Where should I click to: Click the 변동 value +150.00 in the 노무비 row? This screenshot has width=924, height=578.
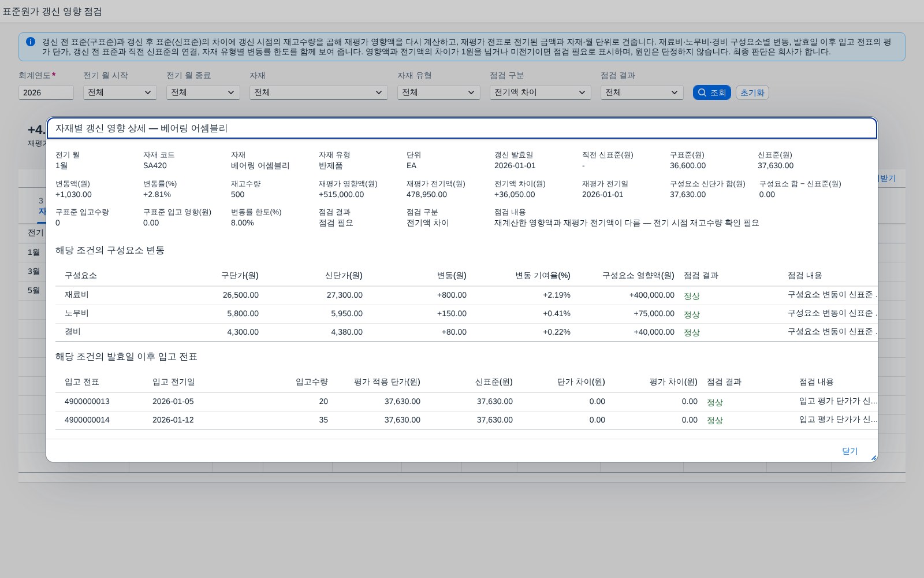pos(452,314)
